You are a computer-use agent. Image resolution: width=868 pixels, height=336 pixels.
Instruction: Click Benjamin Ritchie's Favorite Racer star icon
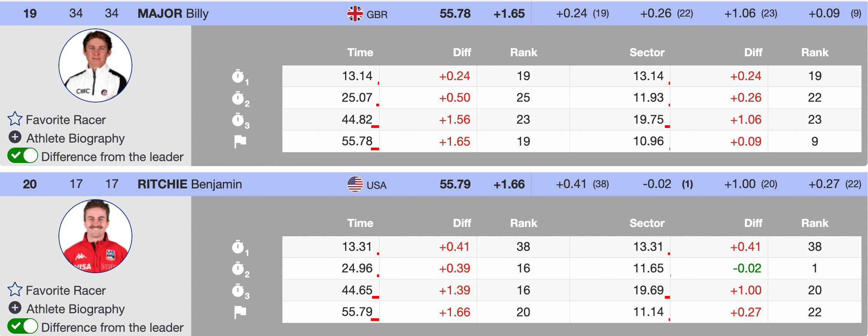pos(15,289)
